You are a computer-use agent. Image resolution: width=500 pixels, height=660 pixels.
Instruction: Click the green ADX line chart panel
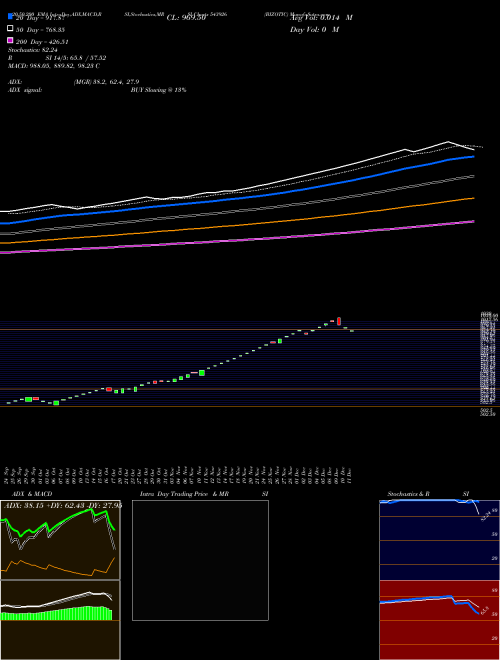(x=60, y=540)
